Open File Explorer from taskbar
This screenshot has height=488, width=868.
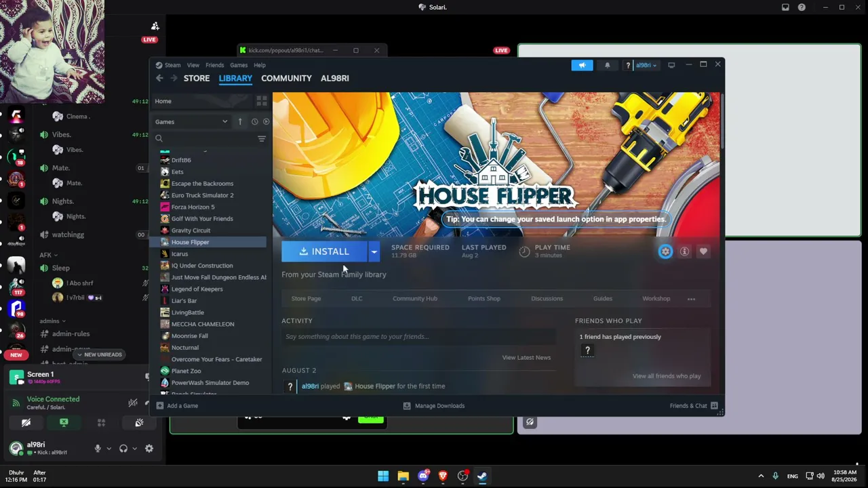point(403,476)
